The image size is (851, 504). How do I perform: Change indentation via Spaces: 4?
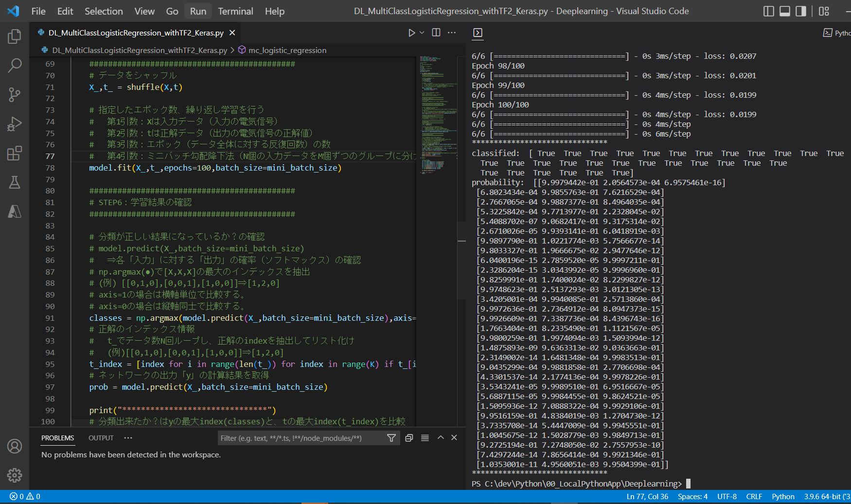click(x=692, y=496)
